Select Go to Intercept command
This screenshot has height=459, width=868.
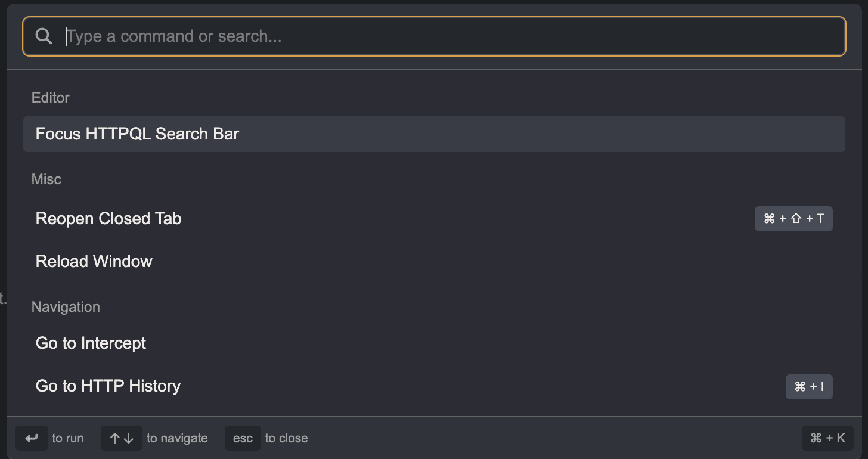tap(434, 343)
